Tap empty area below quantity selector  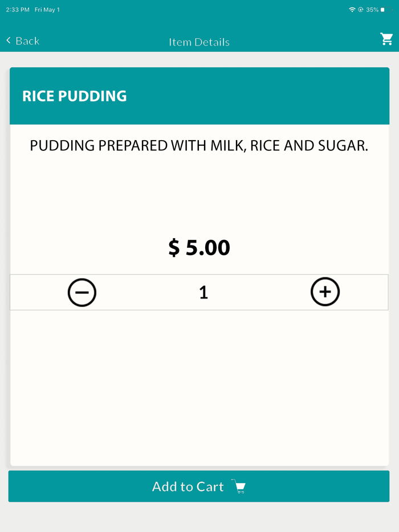click(x=199, y=387)
